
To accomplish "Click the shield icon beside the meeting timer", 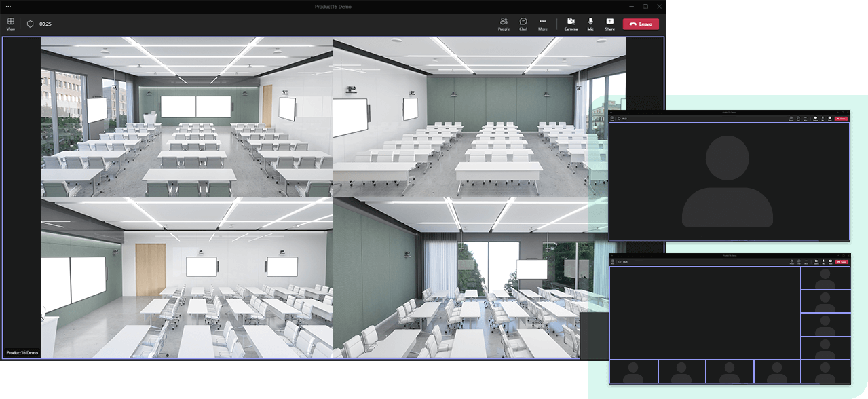I will pyautogui.click(x=30, y=24).
